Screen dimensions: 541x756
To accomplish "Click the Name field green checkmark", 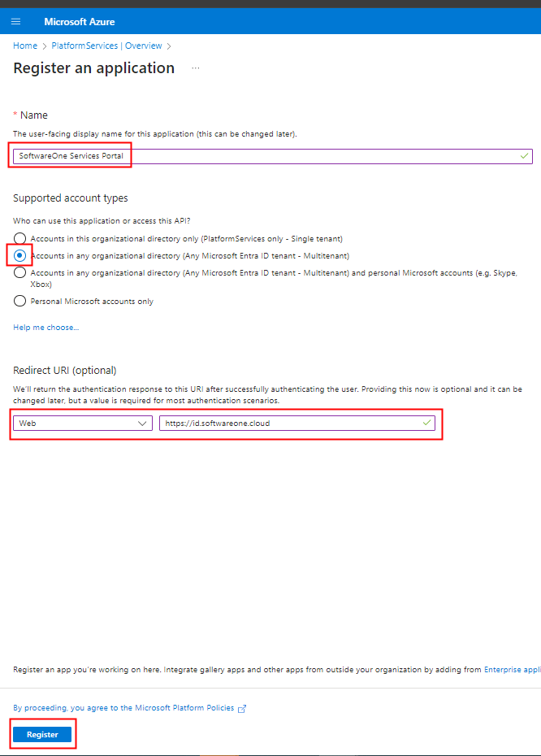I will point(524,156).
